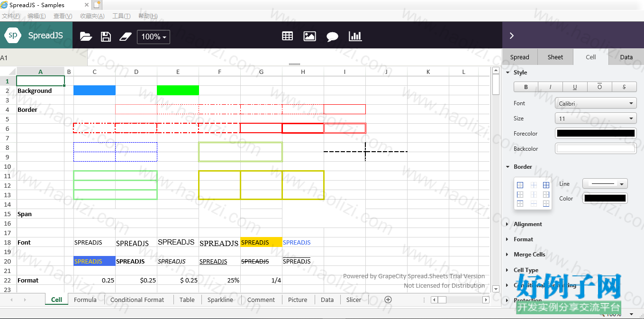Image resolution: width=644 pixels, height=319 pixels.
Task: Open the 工具(T) menu
Action: pyautogui.click(x=121, y=16)
